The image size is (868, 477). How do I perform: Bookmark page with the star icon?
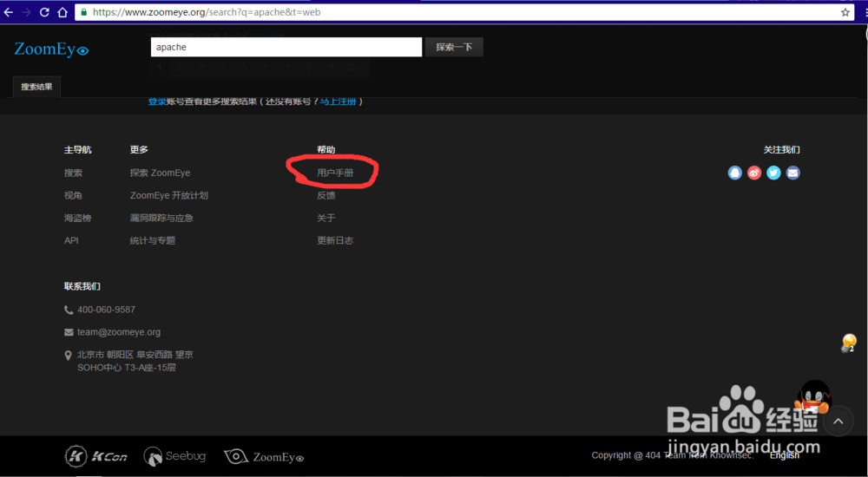(x=845, y=12)
